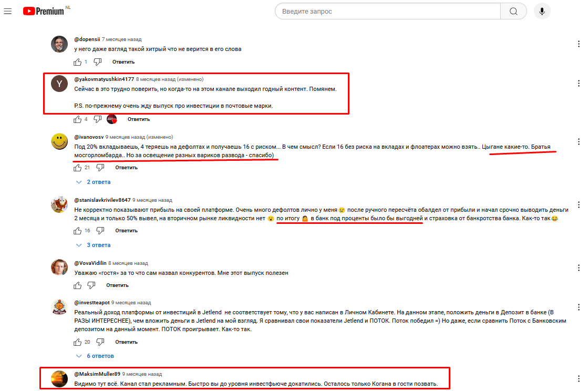Viewport: 588px width, 391px height.
Task: Reply to @dopensii via Ответить
Action: click(x=123, y=62)
